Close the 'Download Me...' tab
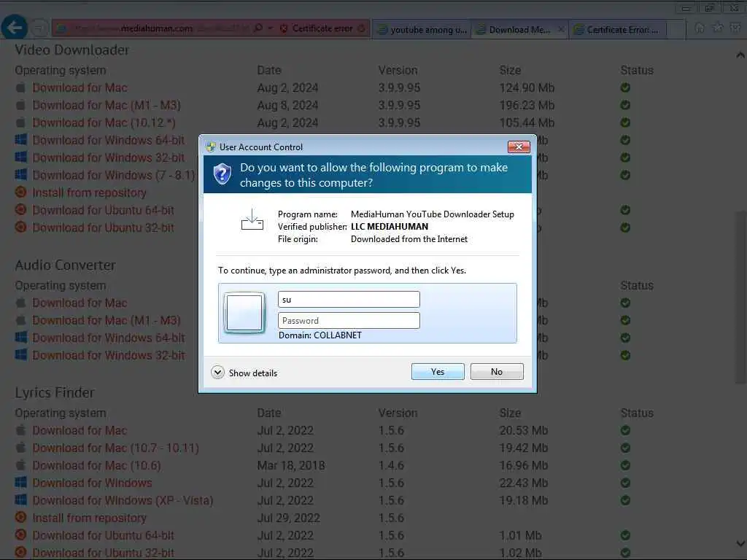The image size is (747, 560). pyautogui.click(x=561, y=29)
